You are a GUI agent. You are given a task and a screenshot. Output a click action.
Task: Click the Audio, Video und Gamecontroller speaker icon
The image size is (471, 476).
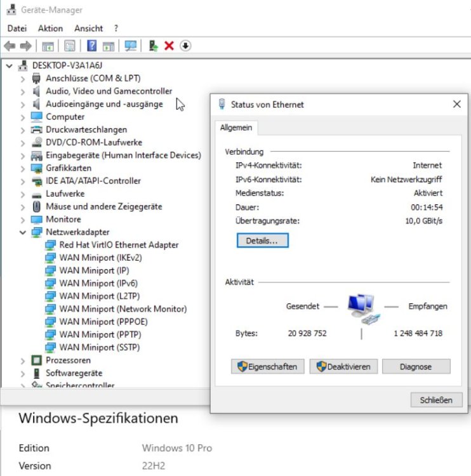36,91
